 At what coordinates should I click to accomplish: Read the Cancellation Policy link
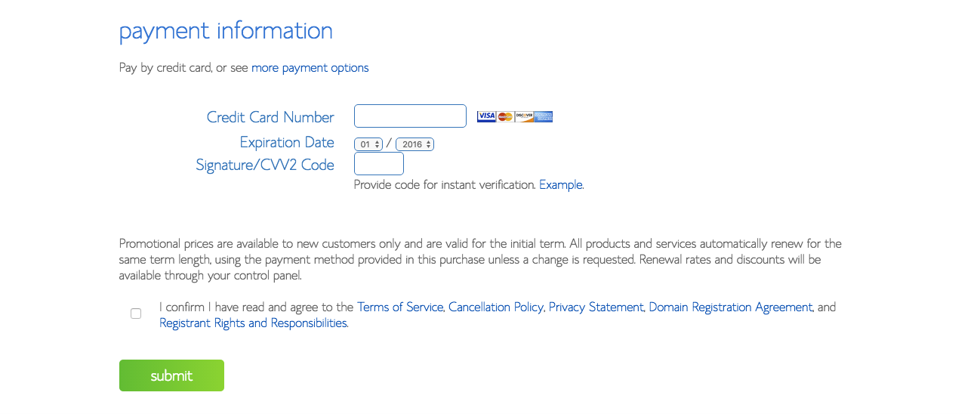tap(496, 307)
